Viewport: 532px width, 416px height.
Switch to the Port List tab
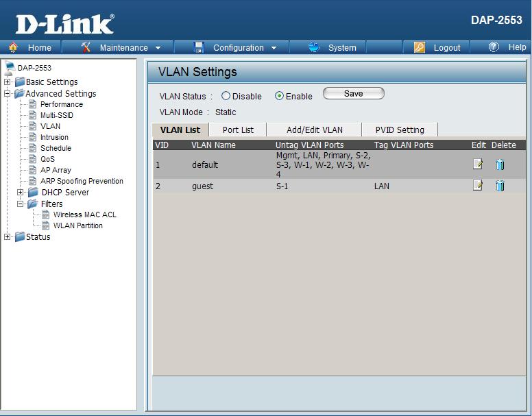pos(238,130)
